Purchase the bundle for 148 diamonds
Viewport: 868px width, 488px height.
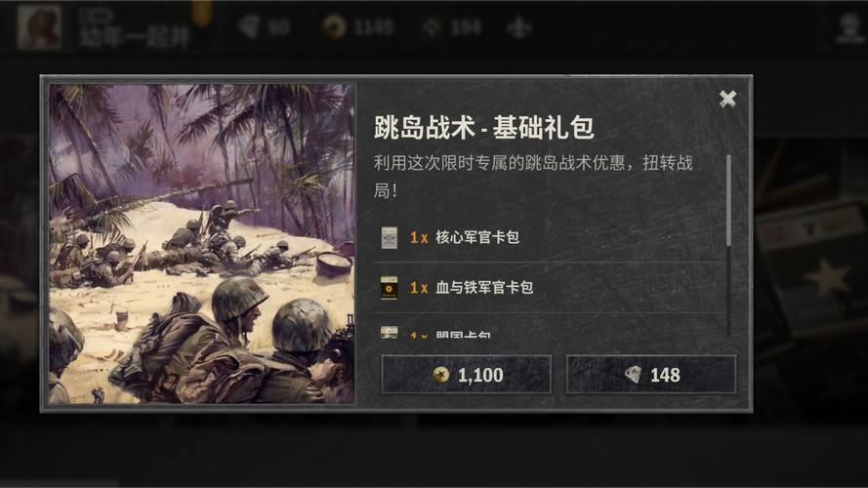point(651,375)
